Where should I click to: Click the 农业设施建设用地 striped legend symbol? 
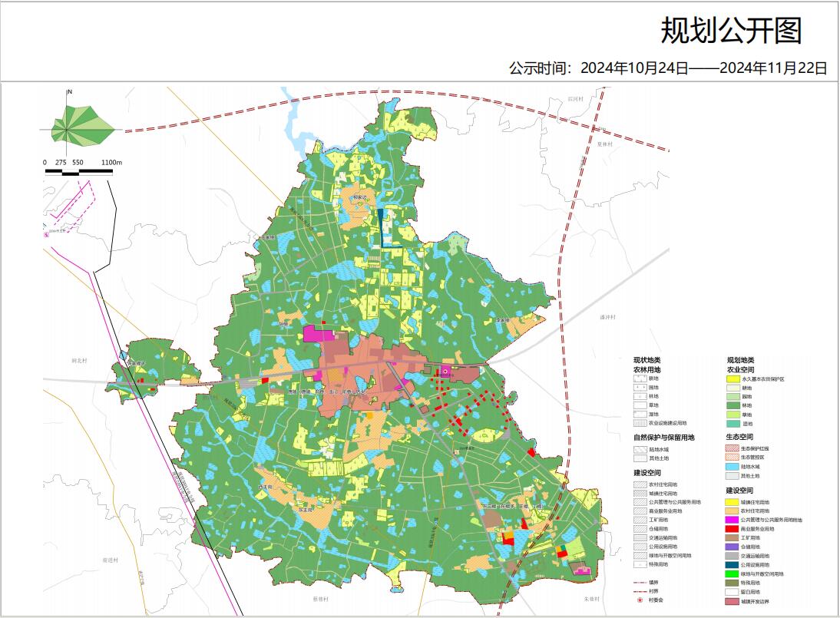click(640, 423)
